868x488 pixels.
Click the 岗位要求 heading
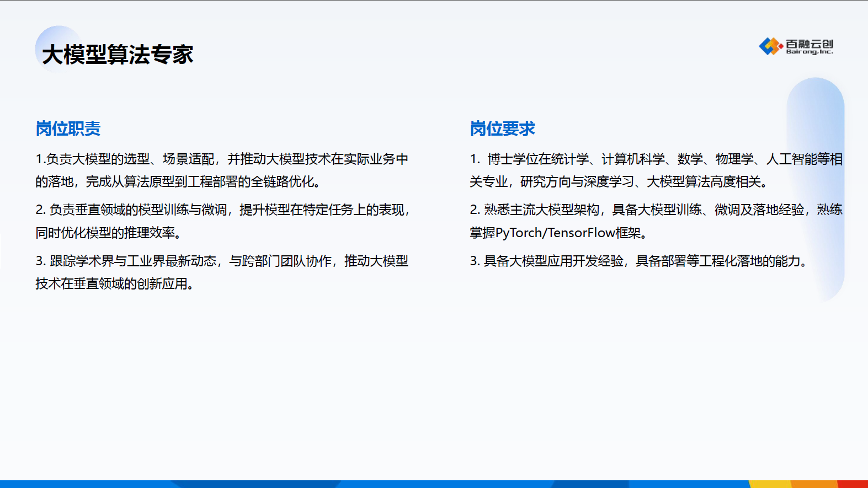(x=502, y=128)
